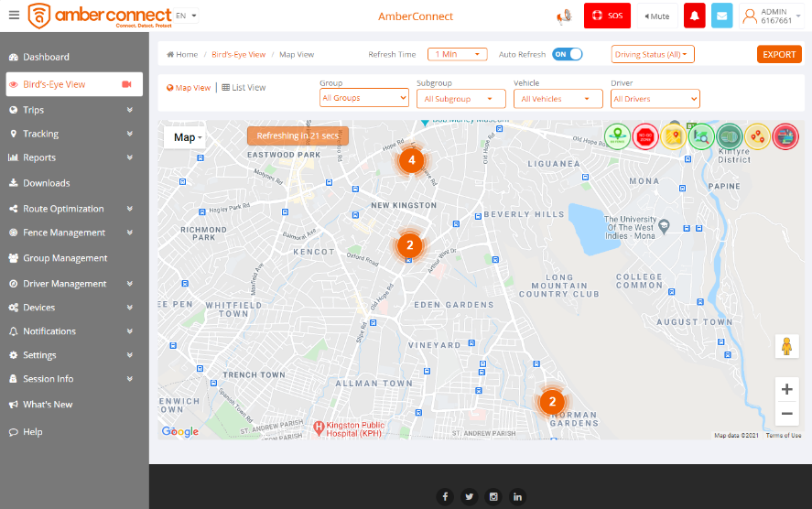812x509 pixels.
Task: Click the dark green overlapping circles icon
Action: click(x=729, y=136)
